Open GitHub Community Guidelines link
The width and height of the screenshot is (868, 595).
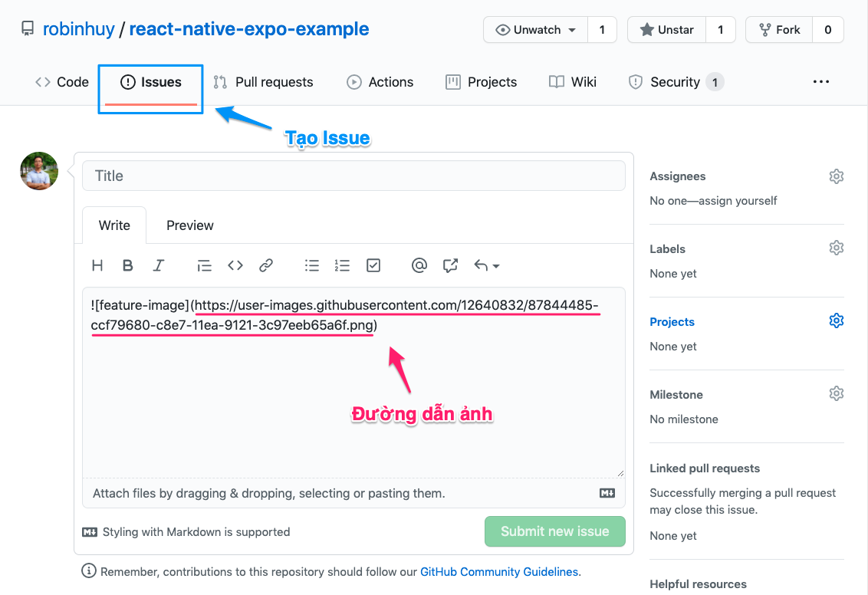tap(498, 572)
